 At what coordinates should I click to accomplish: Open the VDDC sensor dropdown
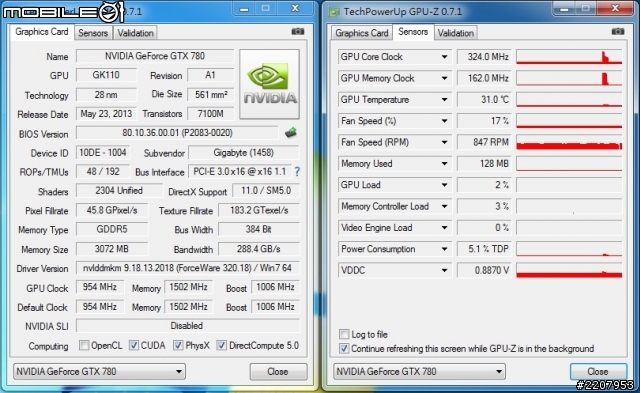(444, 270)
